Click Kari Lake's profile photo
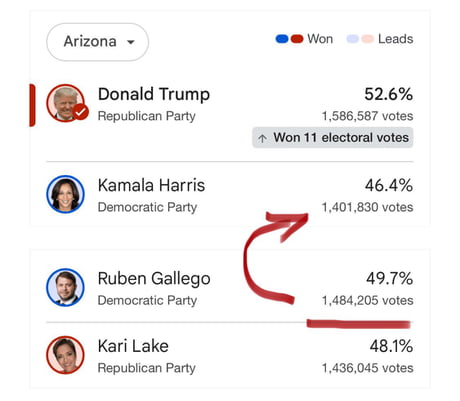460x401 pixels. point(65,355)
